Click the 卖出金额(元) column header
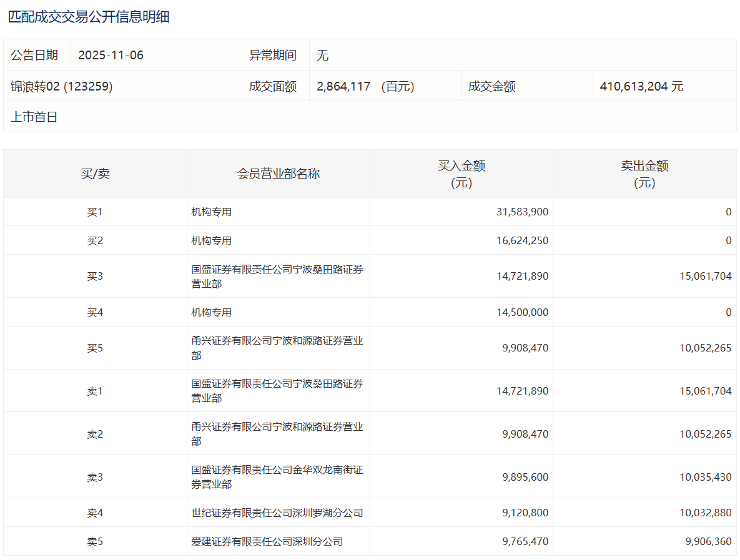 (x=644, y=174)
